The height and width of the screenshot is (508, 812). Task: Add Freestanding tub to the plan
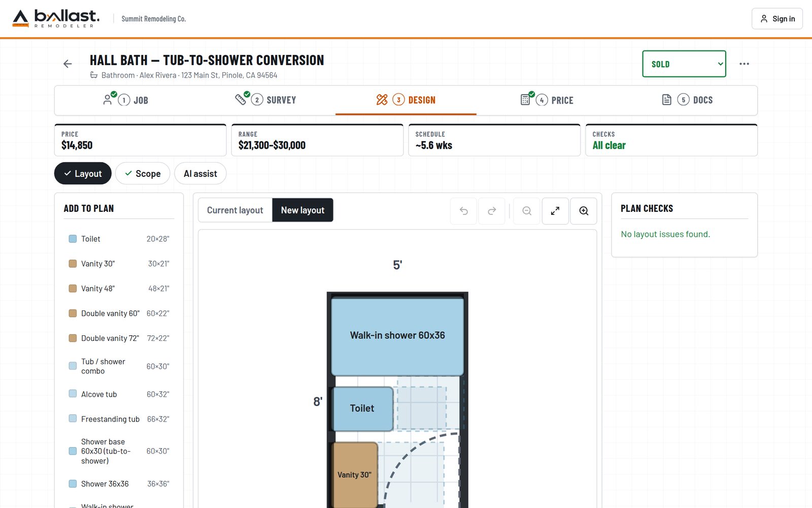[119, 419]
